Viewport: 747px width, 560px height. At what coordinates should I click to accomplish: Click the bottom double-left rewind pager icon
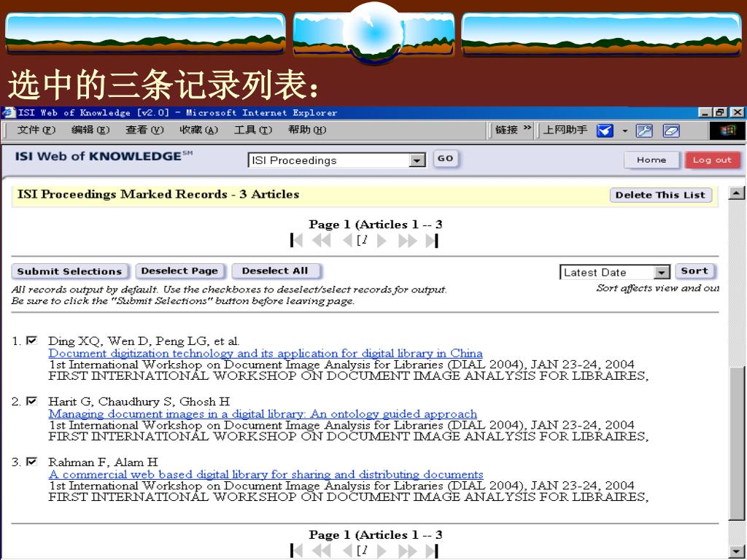pyautogui.click(x=322, y=551)
